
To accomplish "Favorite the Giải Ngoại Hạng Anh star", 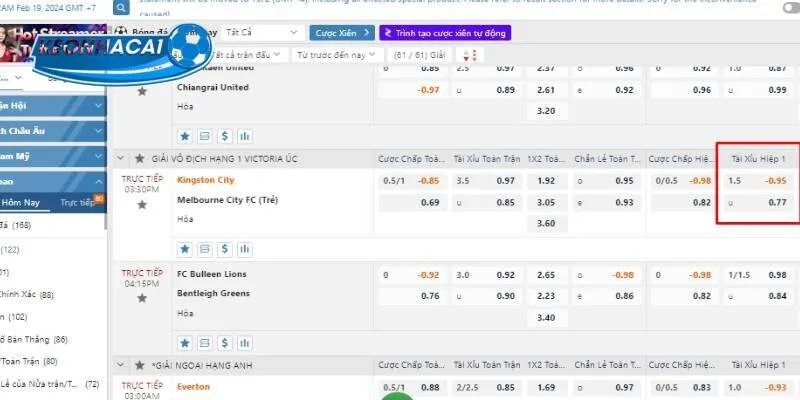I will click(139, 365).
